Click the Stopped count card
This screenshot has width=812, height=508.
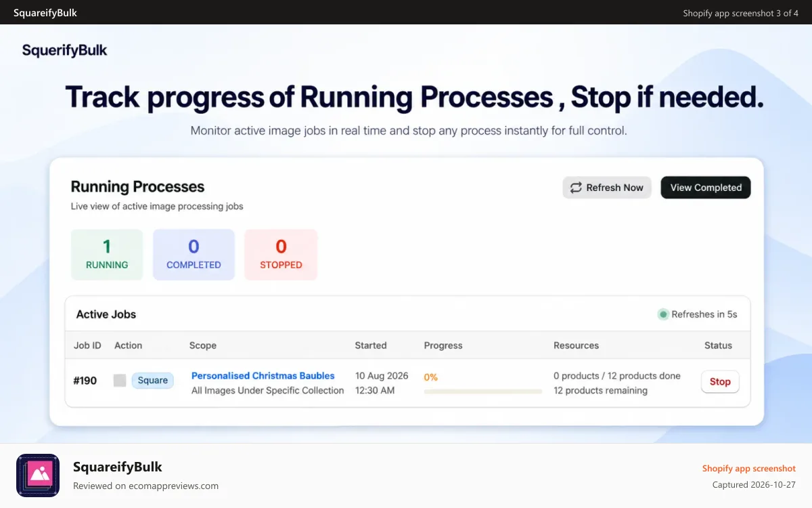click(x=281, y=255)
